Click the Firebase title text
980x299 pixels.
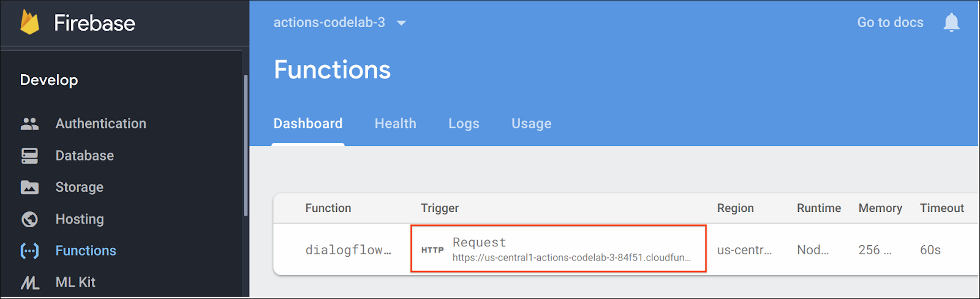coord(94,23)
